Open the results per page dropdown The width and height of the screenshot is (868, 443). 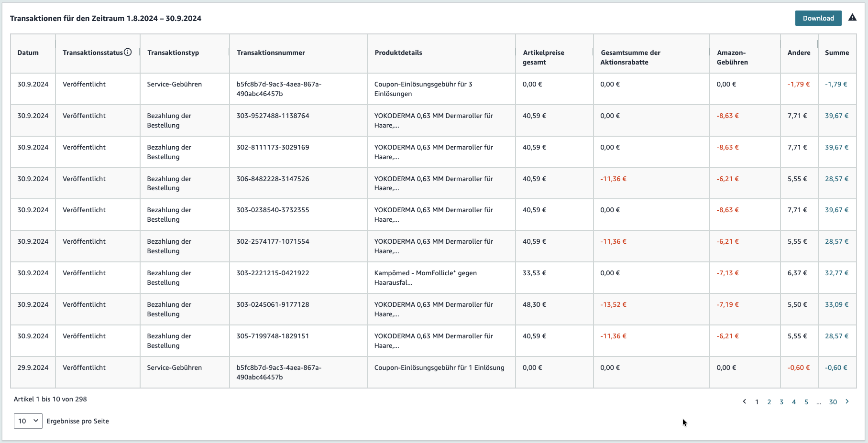click(28, 421)
